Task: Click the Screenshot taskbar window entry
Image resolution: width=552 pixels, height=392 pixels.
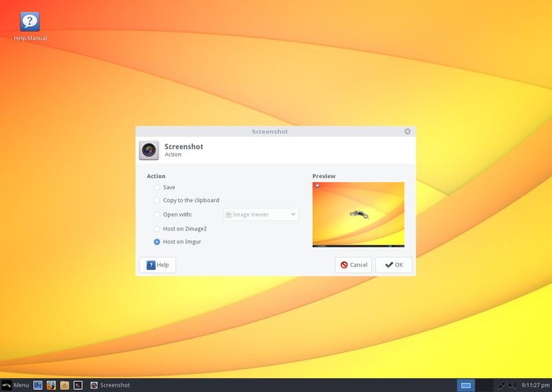Action: (x=110, y=384)
